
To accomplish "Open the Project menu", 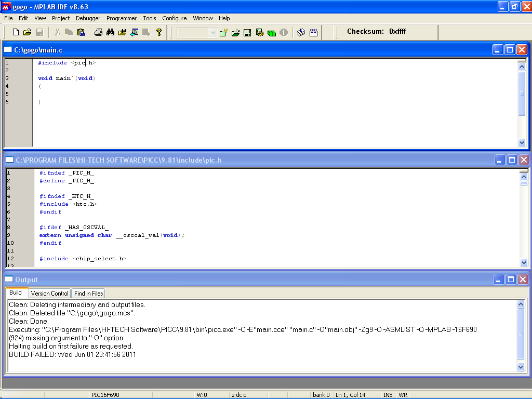I will click(61, 18).
